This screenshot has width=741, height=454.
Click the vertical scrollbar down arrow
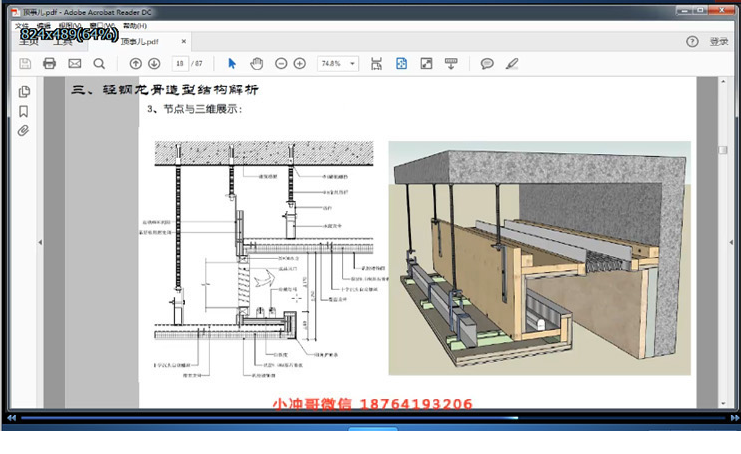click(723, 403)
